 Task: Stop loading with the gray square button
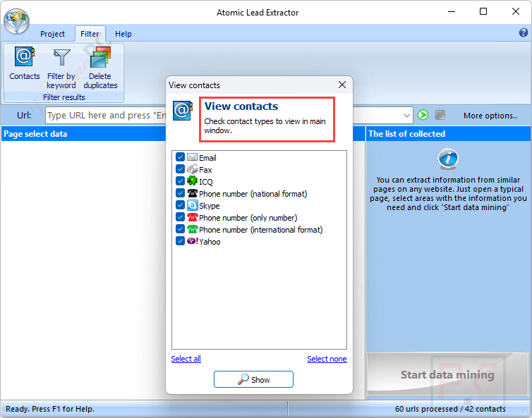440,115
